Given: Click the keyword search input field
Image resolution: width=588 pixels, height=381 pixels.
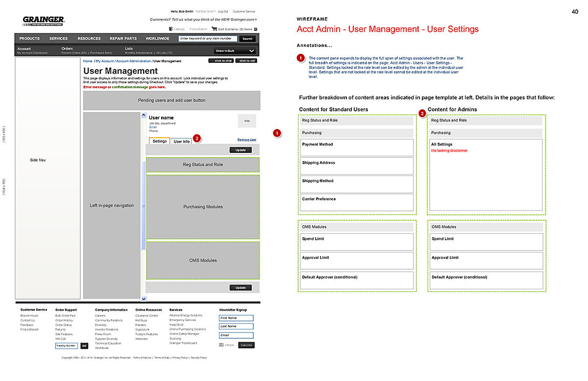Looking at the screenshot, I should coord(208,39).
